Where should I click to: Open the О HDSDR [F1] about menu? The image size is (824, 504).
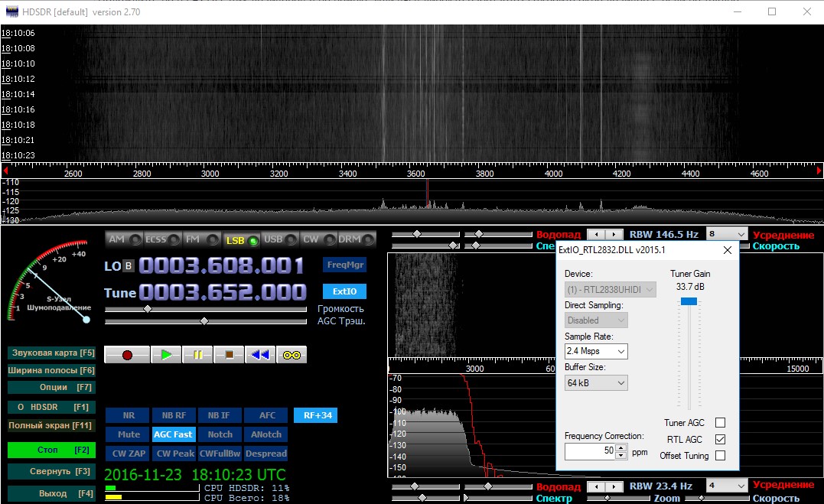51,408
